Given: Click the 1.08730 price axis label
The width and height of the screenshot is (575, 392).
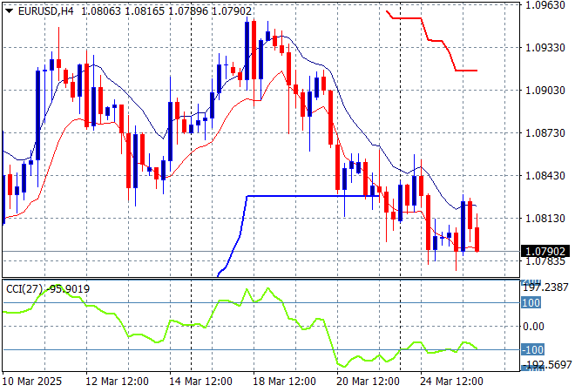Looking at the screenshot, I should [x=545, y=132].
